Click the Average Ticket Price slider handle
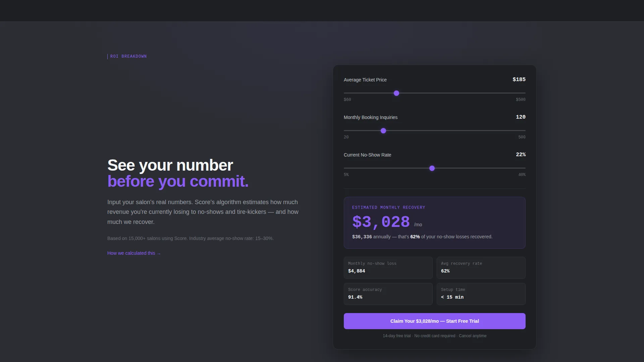644x362 pixels. coord(396,93)
